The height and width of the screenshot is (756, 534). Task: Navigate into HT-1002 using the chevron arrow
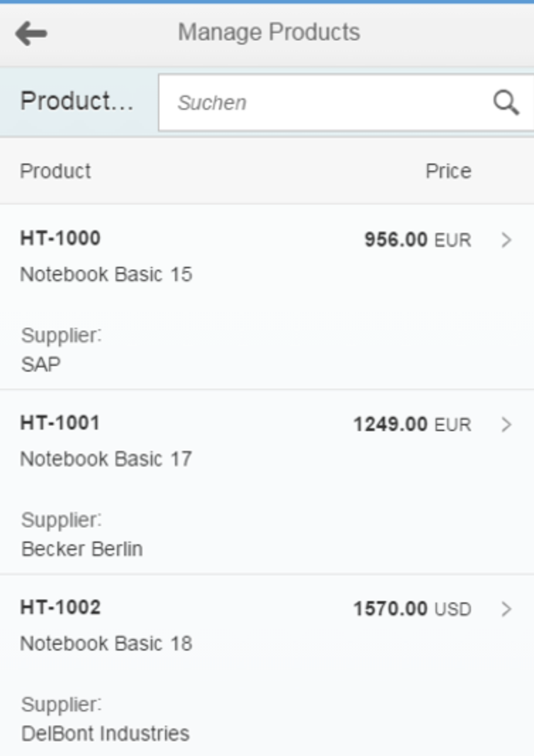tap(506, 609)
